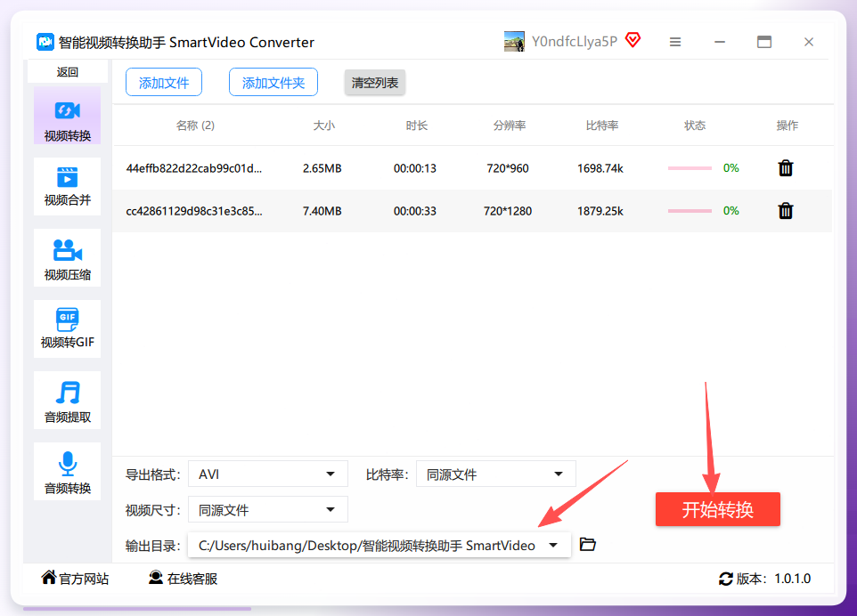
Task: Click the red 开始转换 button
Action: click(x=718, y=509)
